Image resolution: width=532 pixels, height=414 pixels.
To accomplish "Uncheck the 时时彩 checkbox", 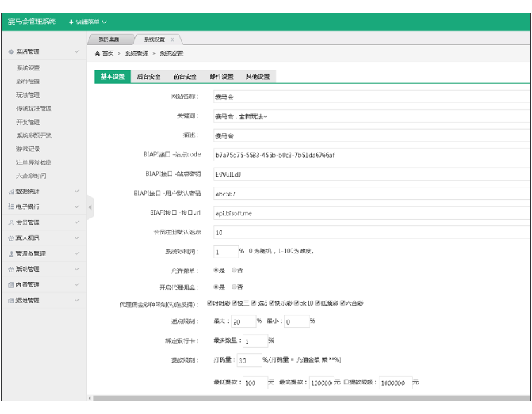I will tap(210, 303).
